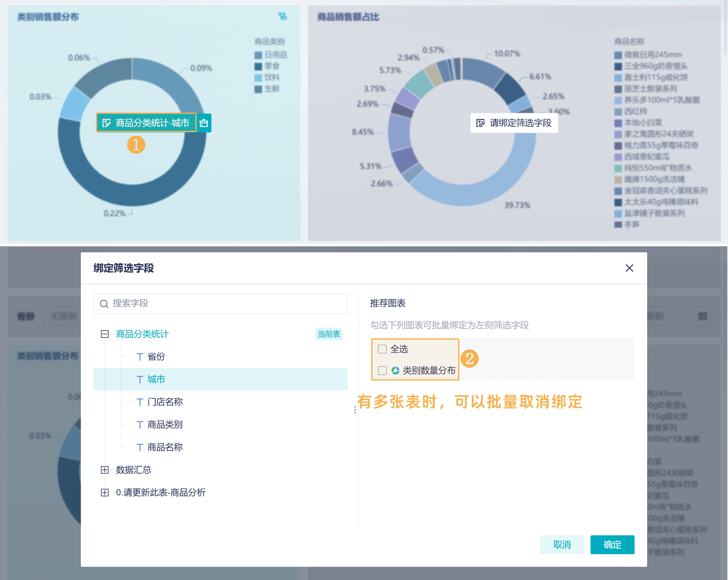
Task: Click the text type icon beside 省份
Action: (140, 356)
